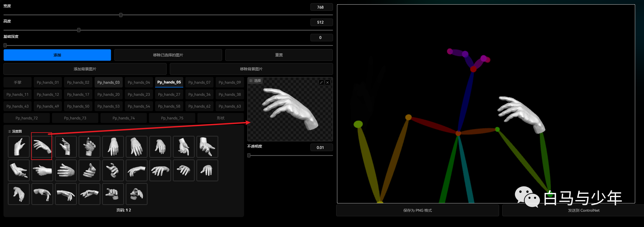Open the 手掌 tab
644x227 pixels.
click(x=17, y=82)
